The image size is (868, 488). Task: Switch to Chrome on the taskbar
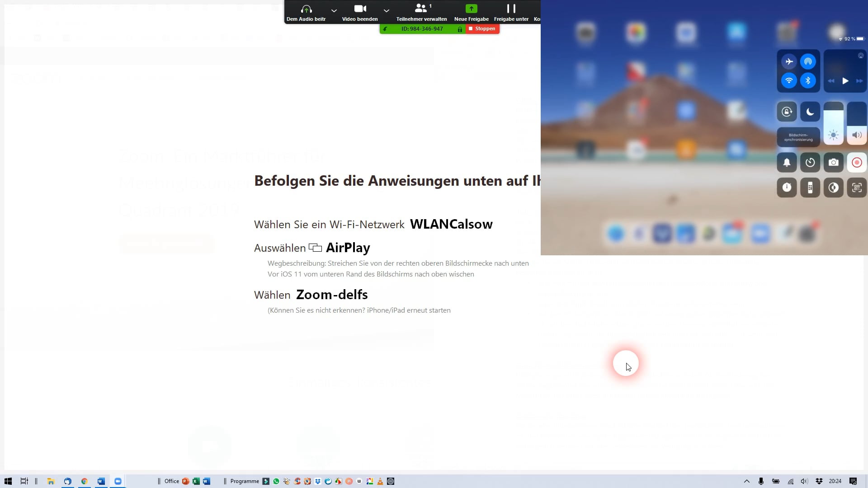pos(84,481)
